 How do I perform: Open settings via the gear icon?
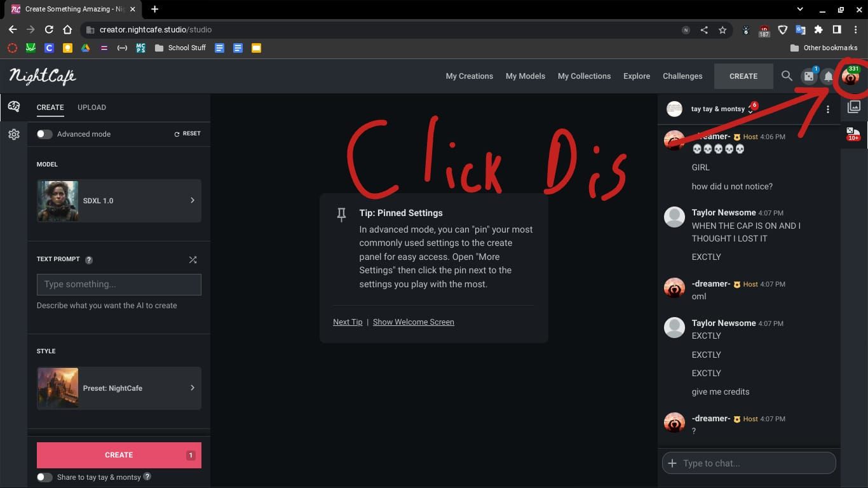tap(13, 133)
